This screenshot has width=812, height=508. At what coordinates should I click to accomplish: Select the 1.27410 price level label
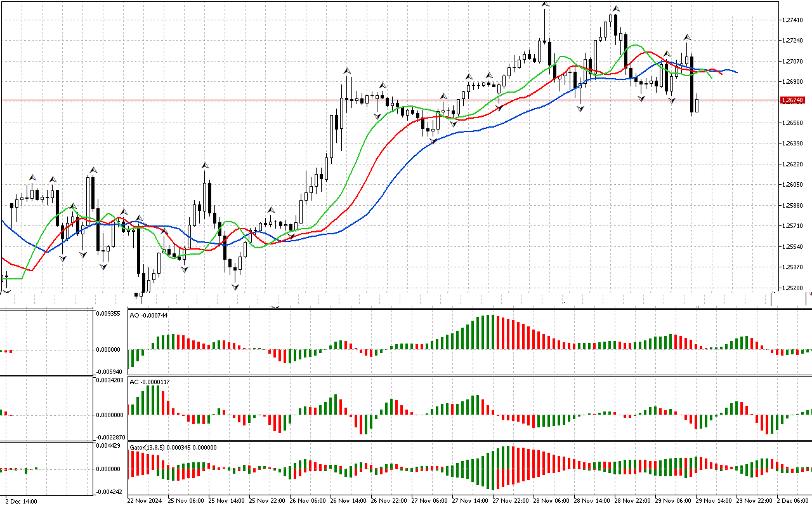(794, 20)
